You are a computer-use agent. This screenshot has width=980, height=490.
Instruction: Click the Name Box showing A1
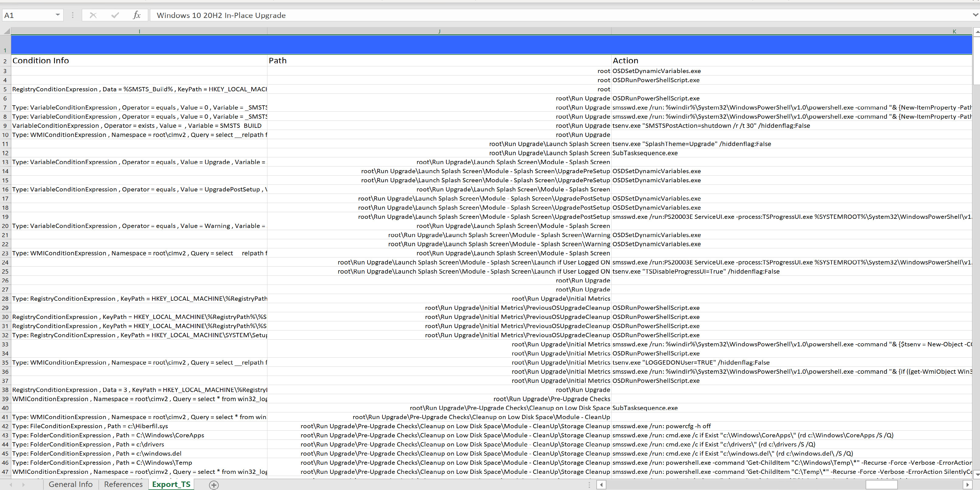pos(28,15)
